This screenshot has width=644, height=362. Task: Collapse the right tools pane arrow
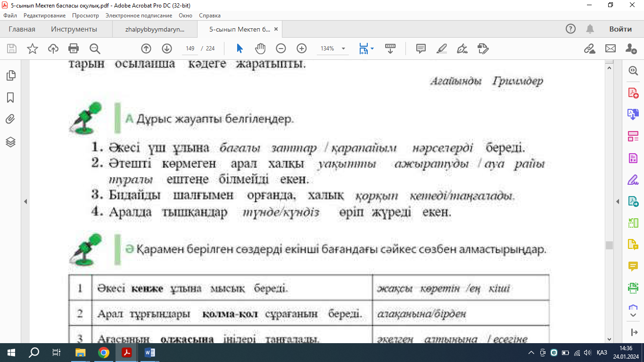click(x=618, y=201)
